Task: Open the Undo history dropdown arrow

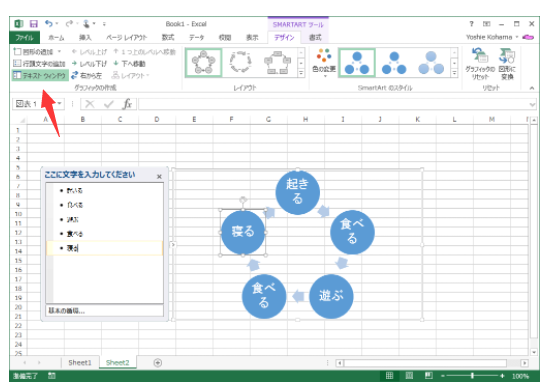Action: click(57, 24)
